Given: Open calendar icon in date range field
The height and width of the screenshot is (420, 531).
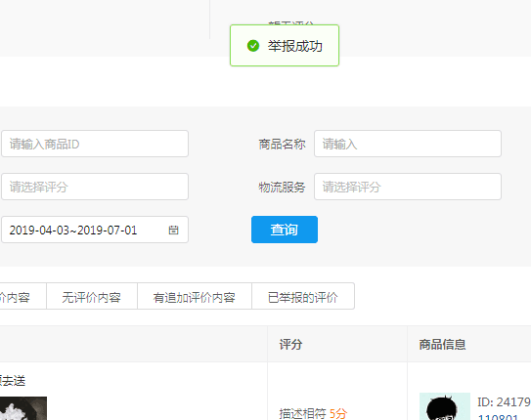Looking at the screenshot, I should [173, 230].
